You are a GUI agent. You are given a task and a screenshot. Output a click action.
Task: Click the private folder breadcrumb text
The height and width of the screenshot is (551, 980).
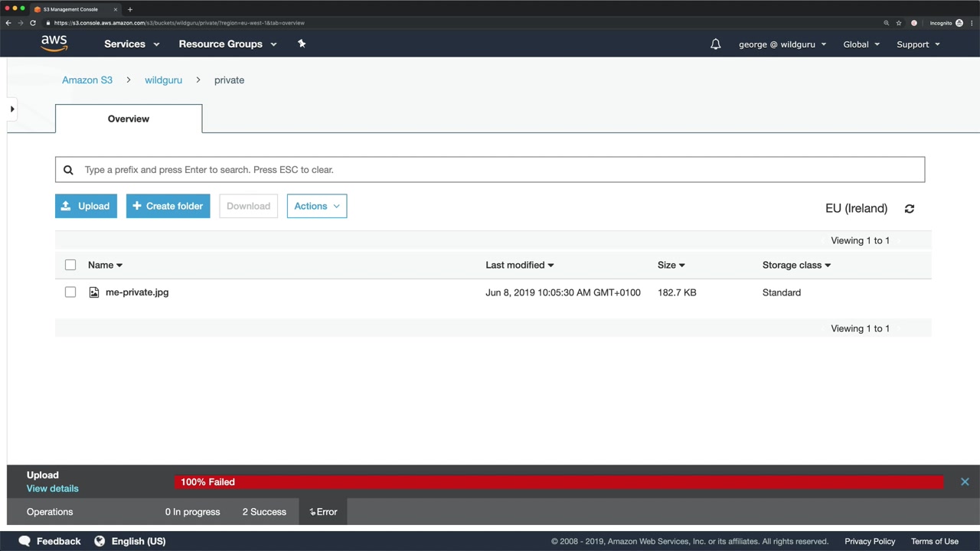click(x=229, y=80)
